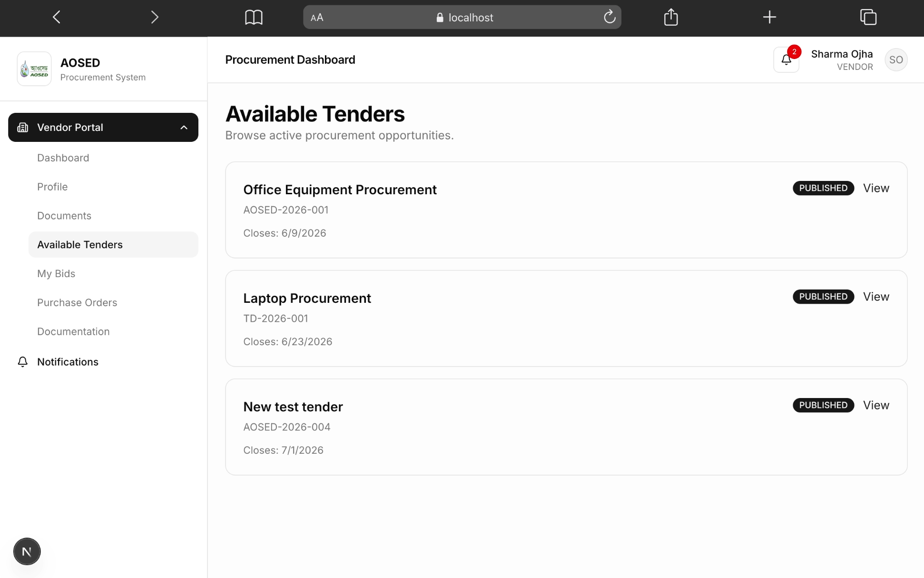
Task: View the New test tender
Action: [876, 406]
